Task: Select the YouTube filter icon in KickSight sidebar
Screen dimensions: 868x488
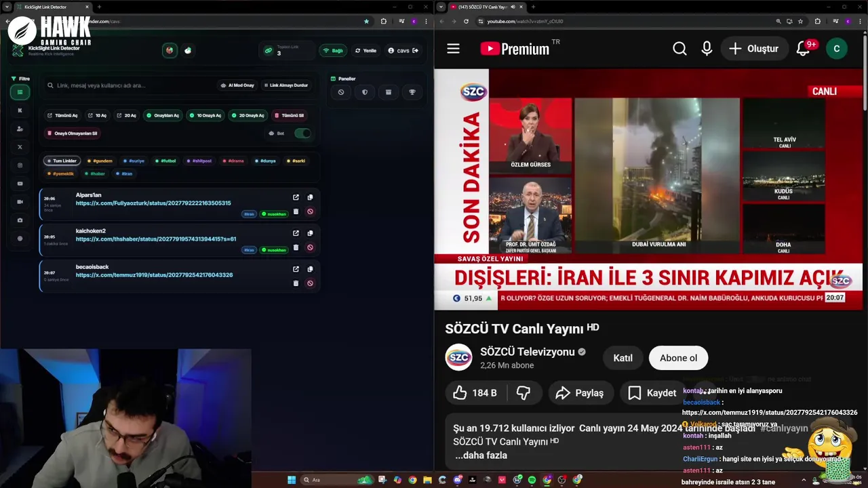Action: point(20,184)
